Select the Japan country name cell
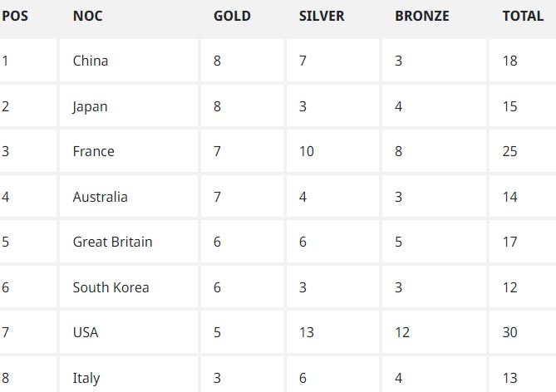Viewport: 556px width, 392px height. click(90, 106)
